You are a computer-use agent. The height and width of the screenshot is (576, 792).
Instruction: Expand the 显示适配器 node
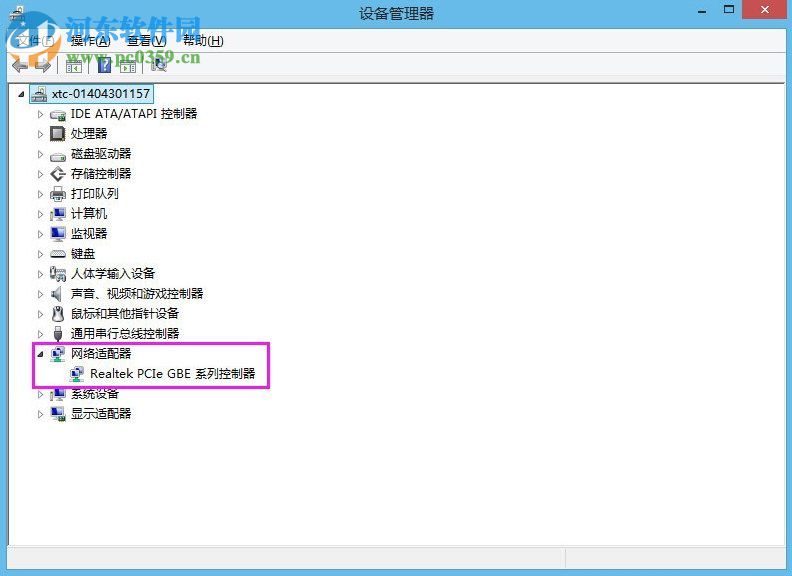40,414
